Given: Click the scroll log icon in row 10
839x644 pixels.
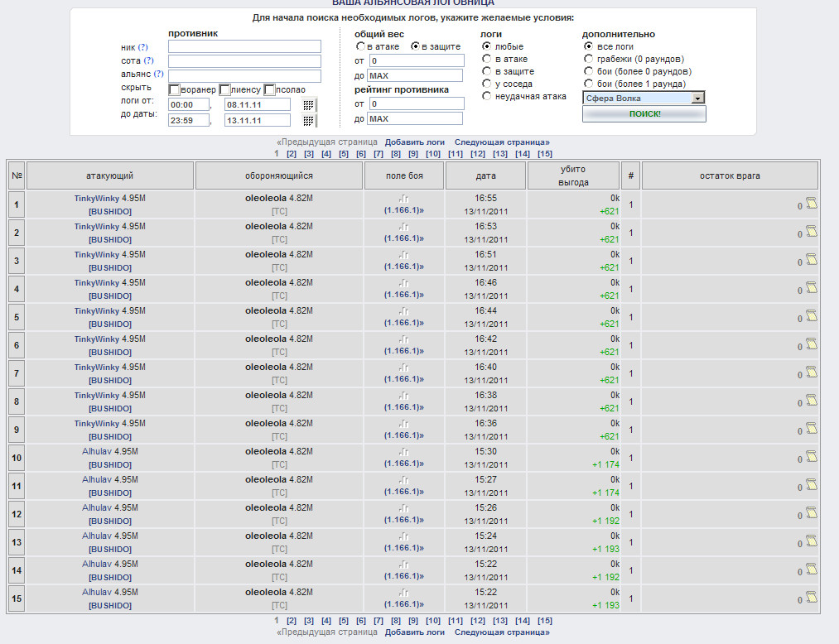Looking at the screenshot, I should [812, 458].
